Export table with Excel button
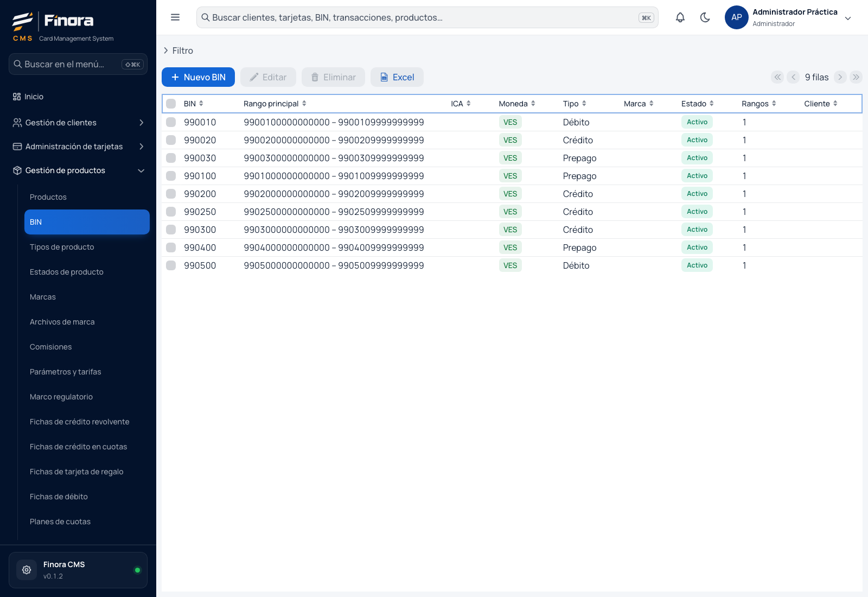Image resolution: width=868 pixels, height=597 pixels. coord(397,77)
